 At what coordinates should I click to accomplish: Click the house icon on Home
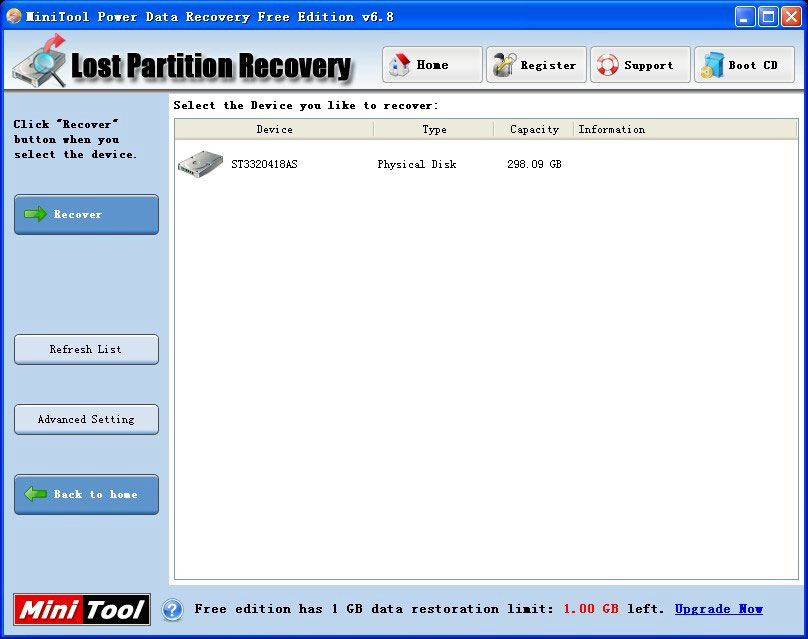pos(399,65)
